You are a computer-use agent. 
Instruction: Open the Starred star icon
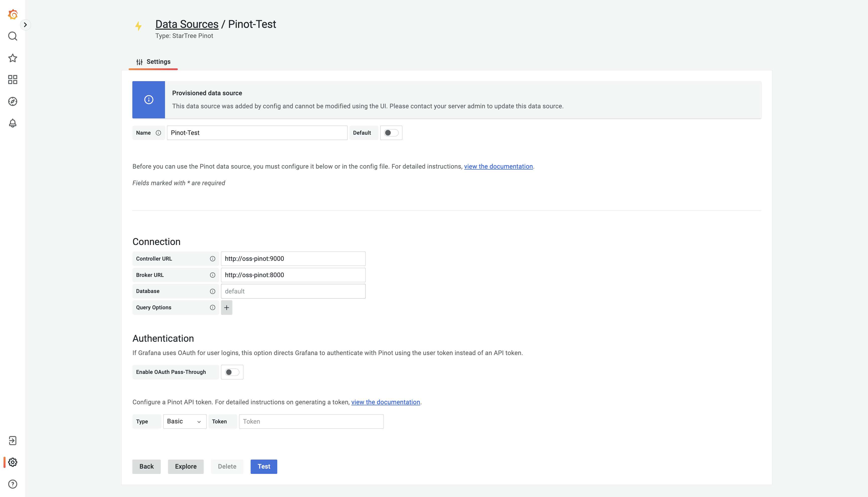point(13,58)
